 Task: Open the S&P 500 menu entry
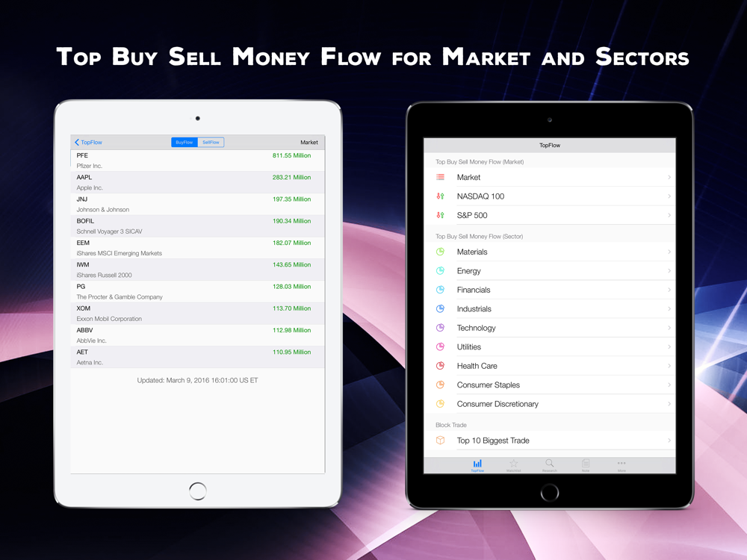click(550, 215)
